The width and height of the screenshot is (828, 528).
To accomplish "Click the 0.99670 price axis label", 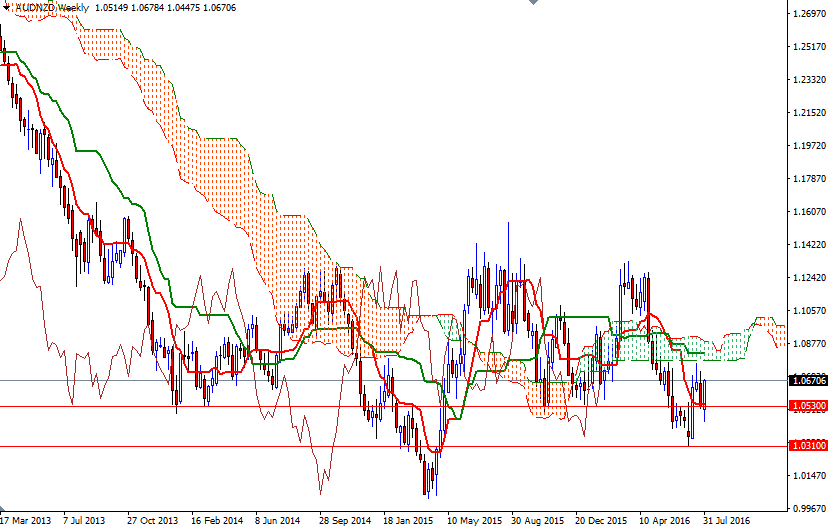I will tap(810, 509).
